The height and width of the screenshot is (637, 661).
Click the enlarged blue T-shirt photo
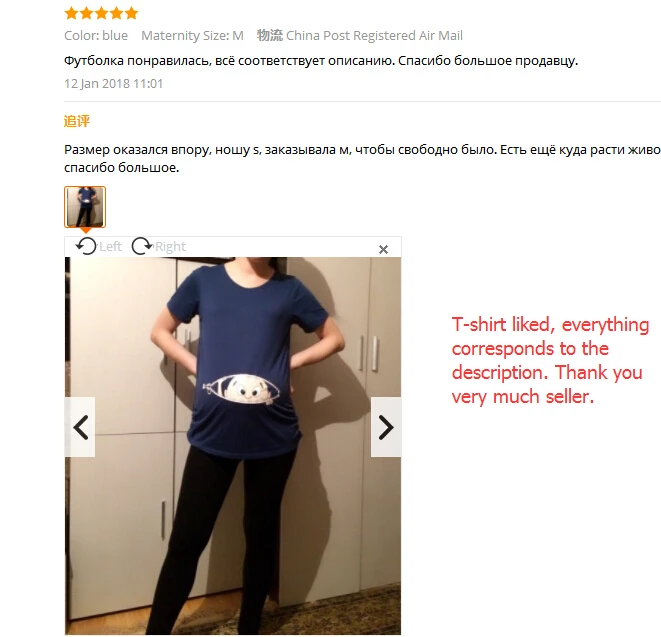[x=233, y=446]
